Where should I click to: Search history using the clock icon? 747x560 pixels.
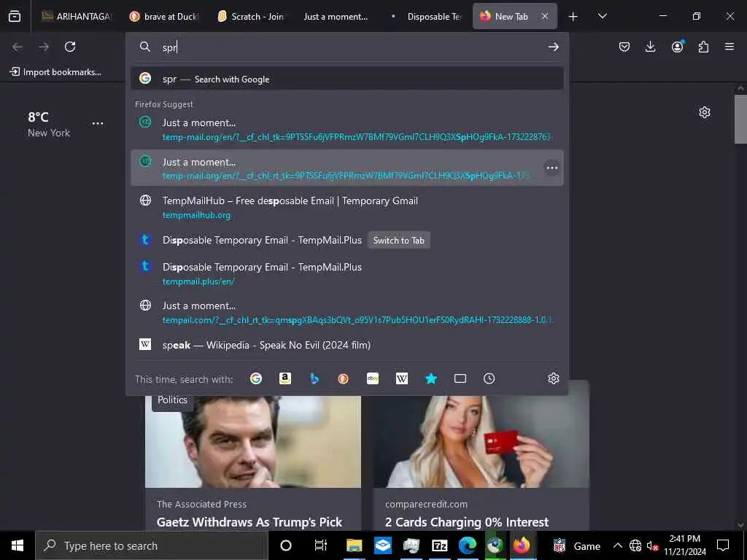(489, 378)
